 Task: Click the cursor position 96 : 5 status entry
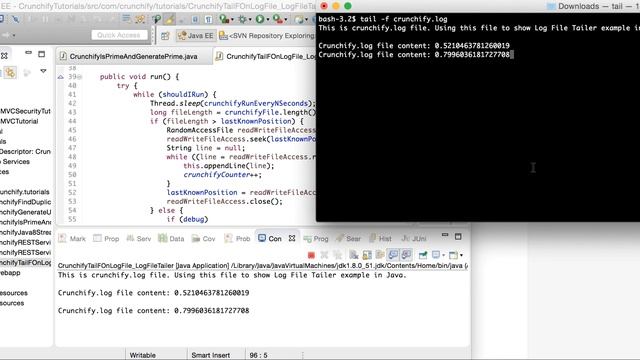point(258,355)
